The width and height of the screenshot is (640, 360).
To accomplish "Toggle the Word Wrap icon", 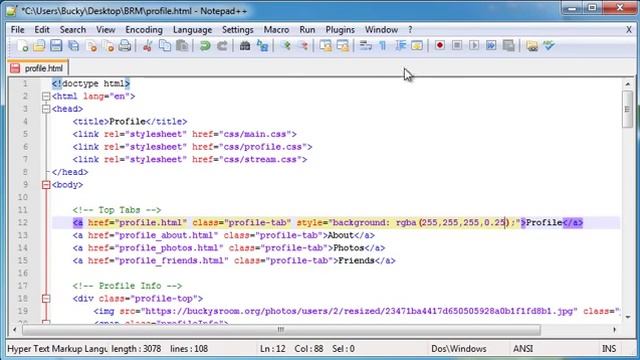I will pos(365,46).
